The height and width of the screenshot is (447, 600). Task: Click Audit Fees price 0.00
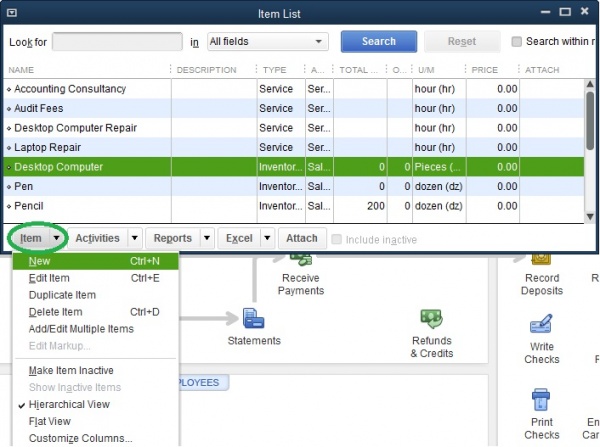point(507,108)
